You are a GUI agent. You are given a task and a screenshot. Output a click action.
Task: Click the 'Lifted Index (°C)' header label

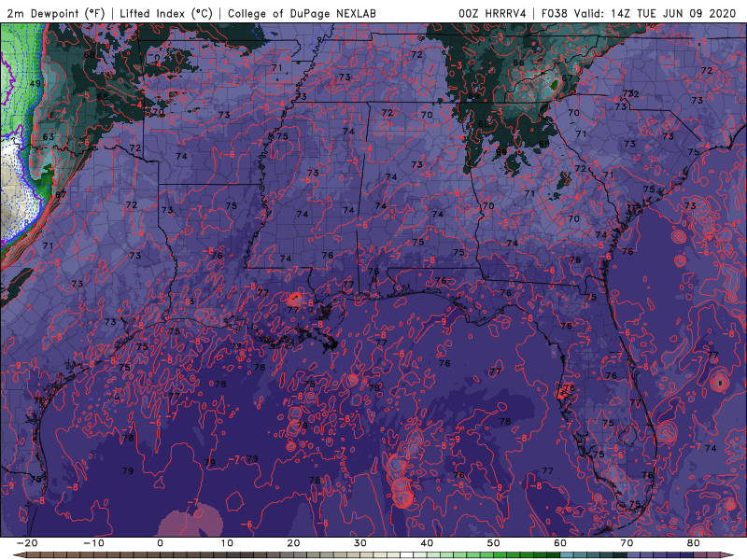(166, 13)
